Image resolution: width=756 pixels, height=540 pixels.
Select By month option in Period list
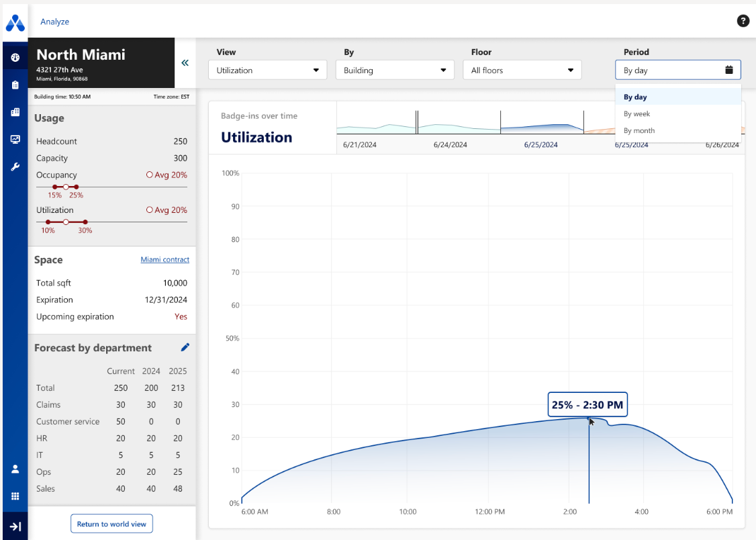click(678, 131)
